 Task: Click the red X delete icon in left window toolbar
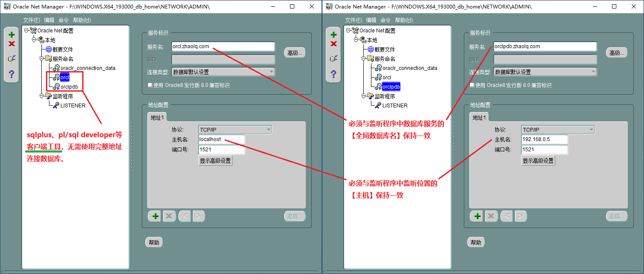coord(11,43)
